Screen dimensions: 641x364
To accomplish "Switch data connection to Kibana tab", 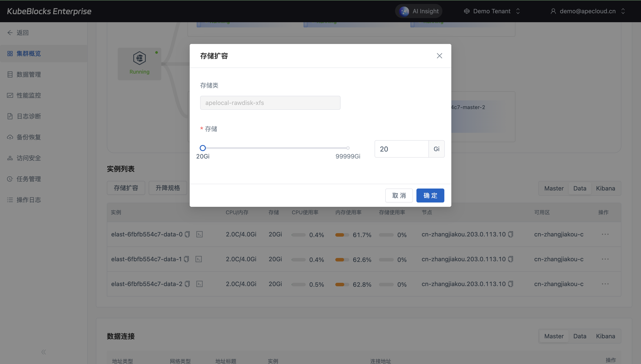I will pyautogui.click(x=605, y=336).
